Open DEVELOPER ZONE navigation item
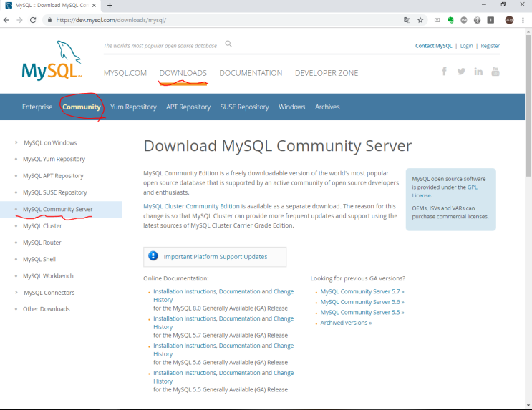Image resolution: width=532 pixels, height=410 pixels. pos(327,73)
